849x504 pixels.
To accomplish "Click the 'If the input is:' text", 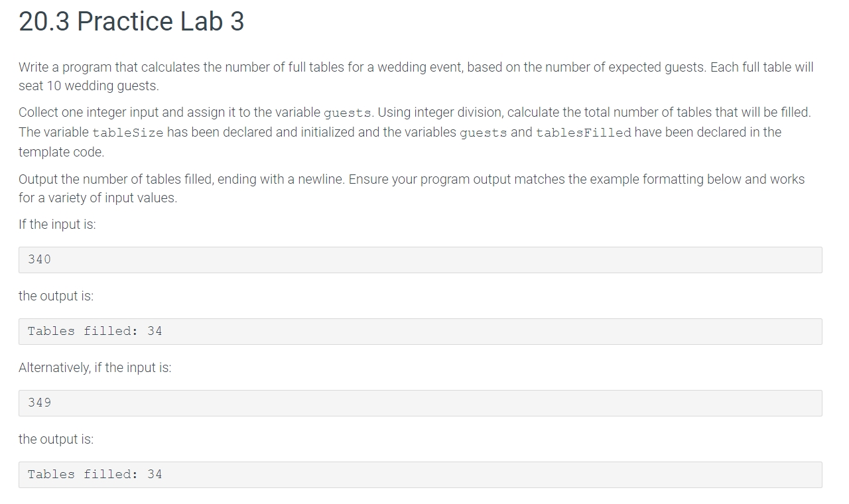I will click(57, 224).
